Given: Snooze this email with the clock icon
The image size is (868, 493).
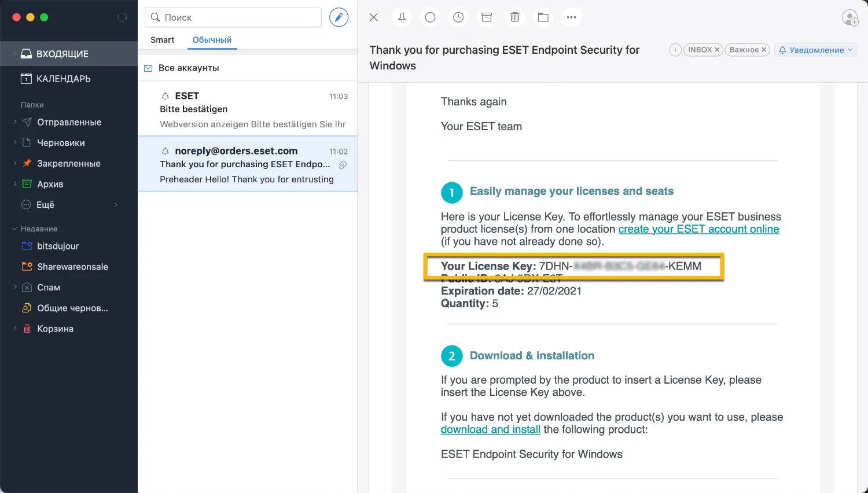Looking at the screenshot, I should [458, 17].
